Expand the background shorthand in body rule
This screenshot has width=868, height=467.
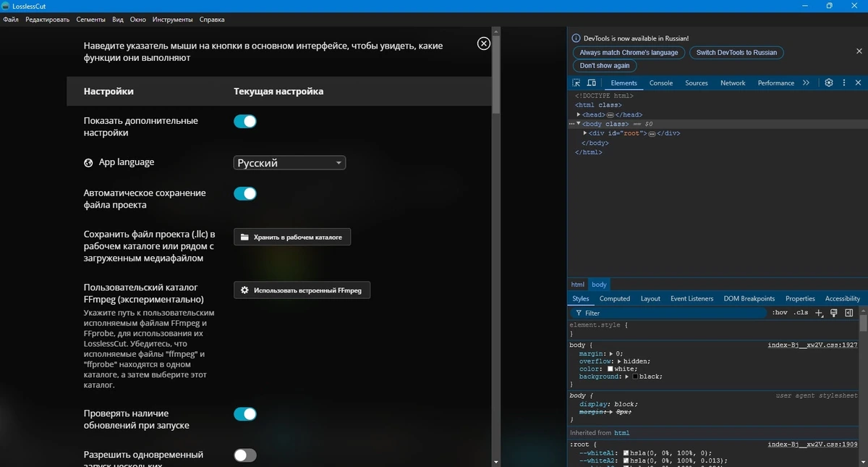click(627, 376)
